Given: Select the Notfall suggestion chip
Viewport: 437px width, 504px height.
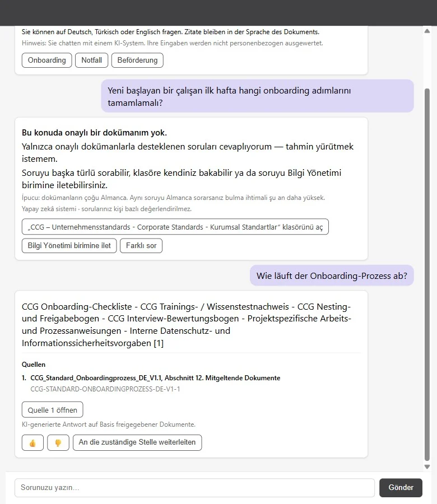Looking at the screenshot, I should 92,60.
